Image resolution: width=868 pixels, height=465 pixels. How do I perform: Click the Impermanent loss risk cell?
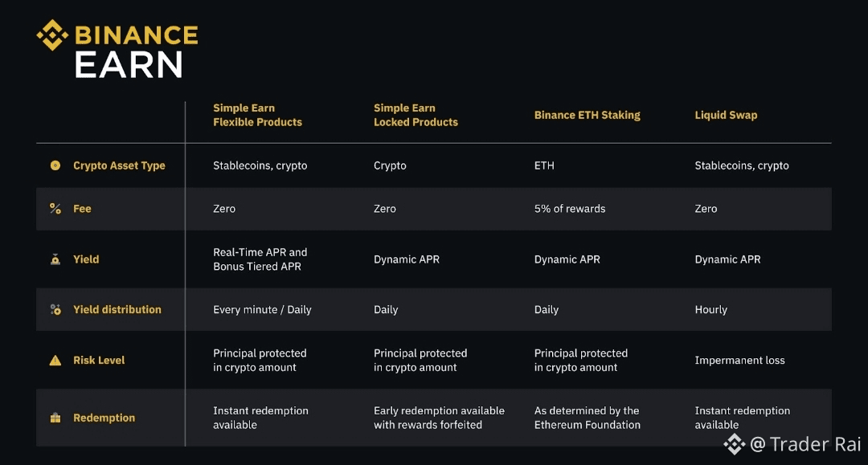pos(739,361)
